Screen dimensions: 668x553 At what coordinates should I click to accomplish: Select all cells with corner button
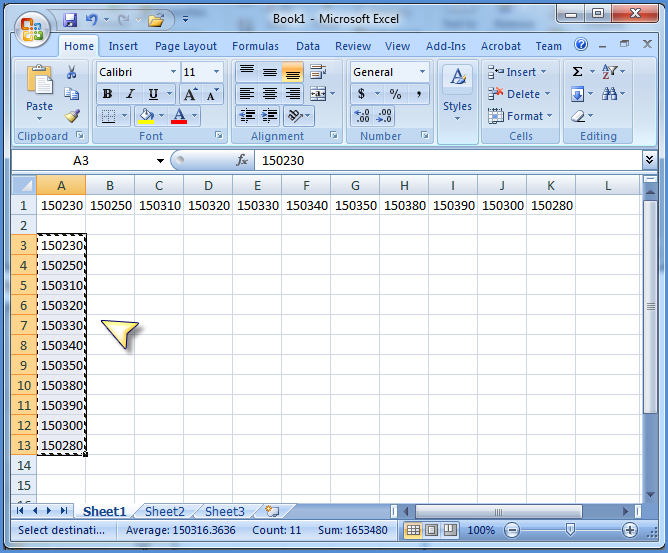click(24, 185)
